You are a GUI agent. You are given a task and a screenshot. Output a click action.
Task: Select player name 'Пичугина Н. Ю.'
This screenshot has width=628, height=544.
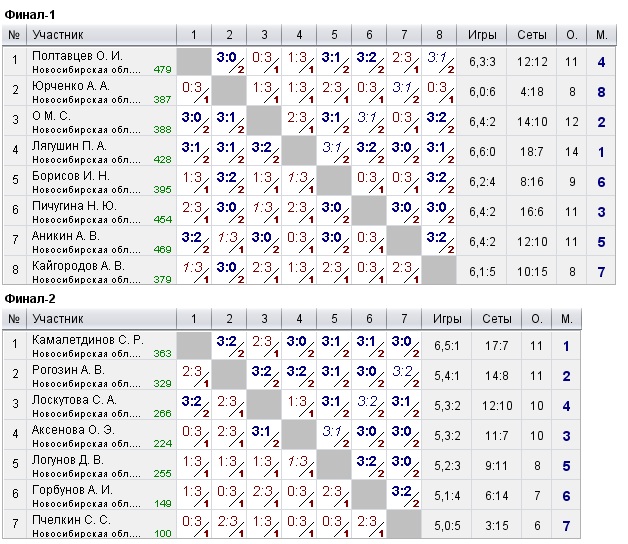(74, 206)
